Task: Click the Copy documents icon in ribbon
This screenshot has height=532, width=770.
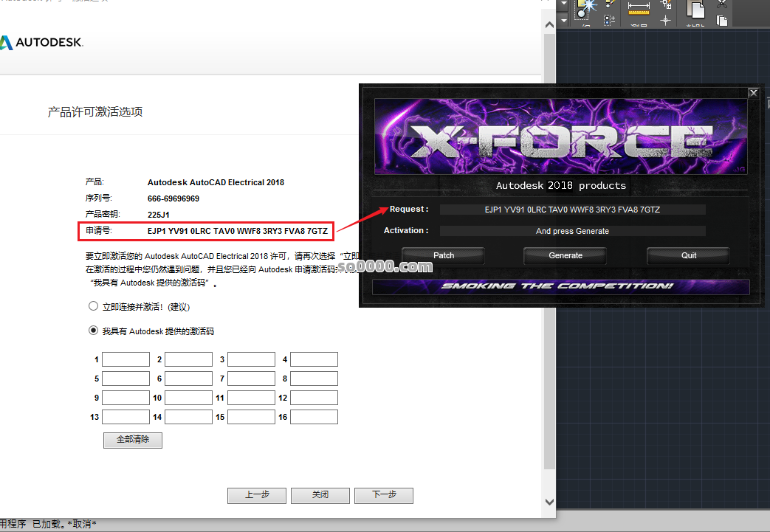Action: (x=721, y=20)
